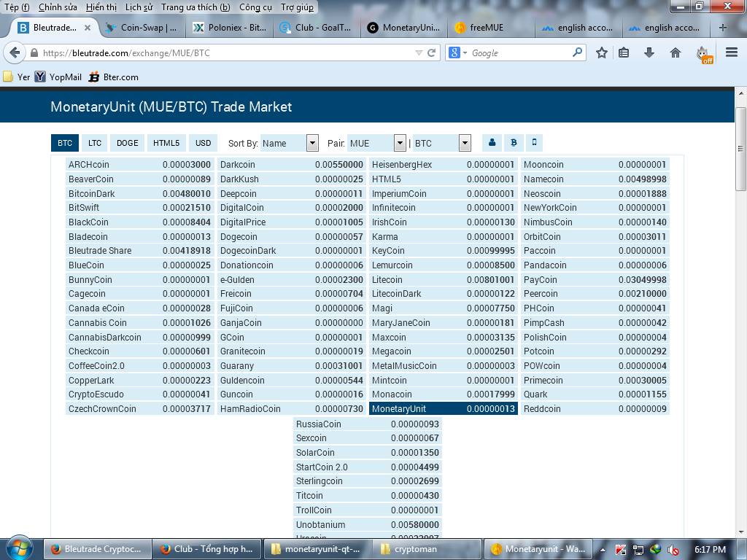Reload the Bleutrade page
747x560 pixels.
tap(432, 52)
